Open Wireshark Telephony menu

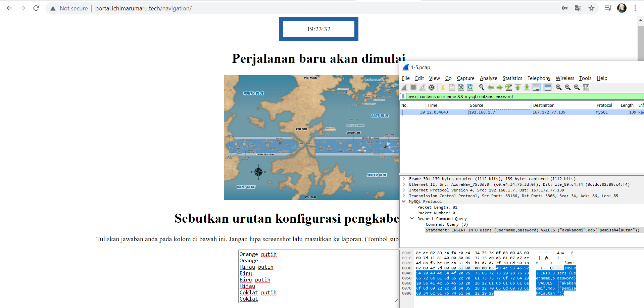pyautogui.click(x=539, y=78)
